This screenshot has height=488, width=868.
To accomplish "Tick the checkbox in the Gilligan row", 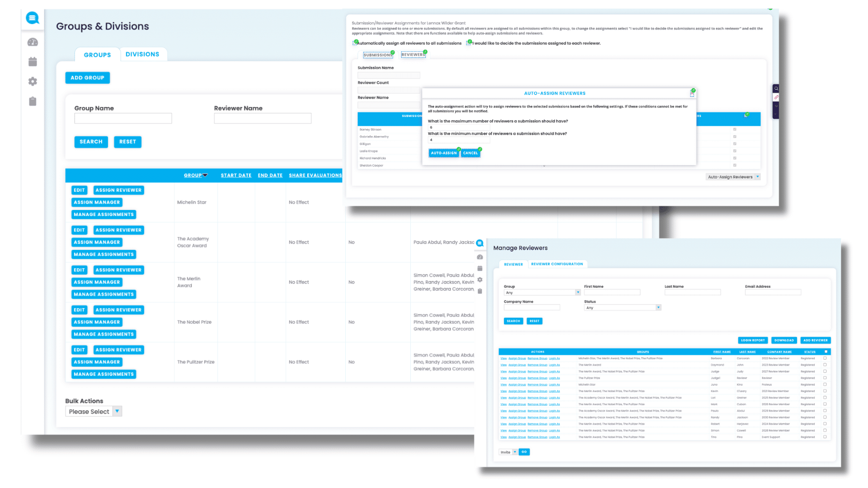I will [735, 144].
